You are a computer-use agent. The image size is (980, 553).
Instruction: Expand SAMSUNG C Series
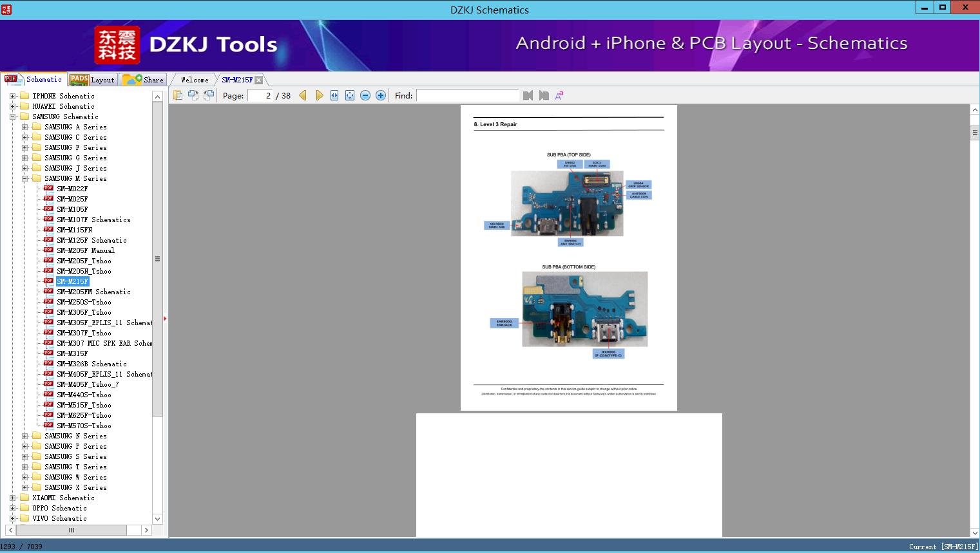click(x=24, y=137)
